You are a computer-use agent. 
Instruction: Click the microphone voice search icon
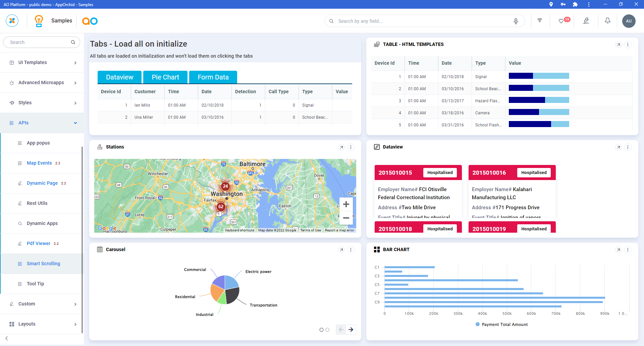pos(516,21)
